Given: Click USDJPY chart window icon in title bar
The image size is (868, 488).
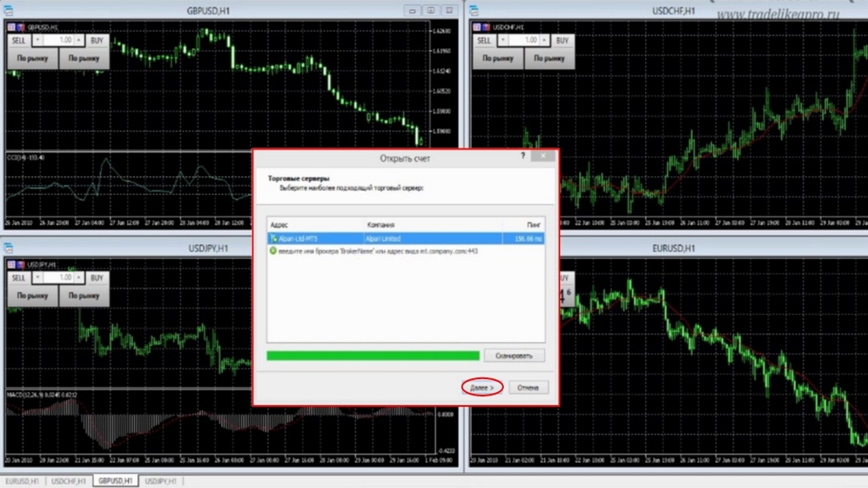Looking at the screenshot, I should (x=9, y=248).
